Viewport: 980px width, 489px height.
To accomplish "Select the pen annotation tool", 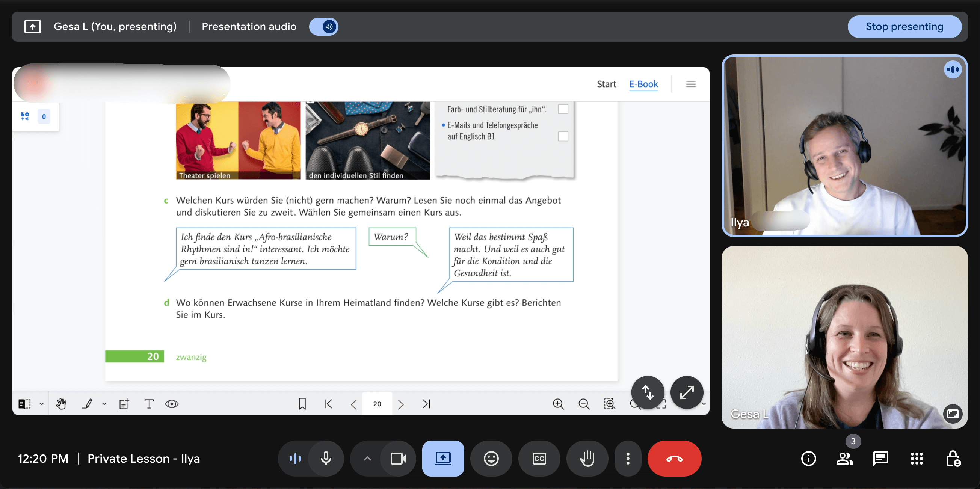I will click(x=88, y=403).
